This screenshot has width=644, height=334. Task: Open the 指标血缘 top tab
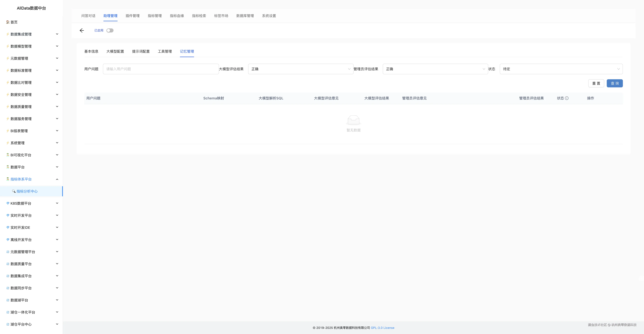[177, 16]
